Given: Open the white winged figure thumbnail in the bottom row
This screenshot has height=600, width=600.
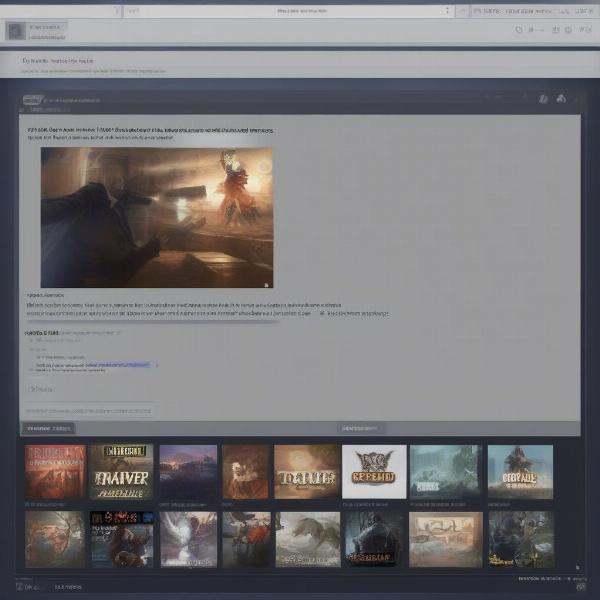Looking at the screenshot, I should point(188,539).
